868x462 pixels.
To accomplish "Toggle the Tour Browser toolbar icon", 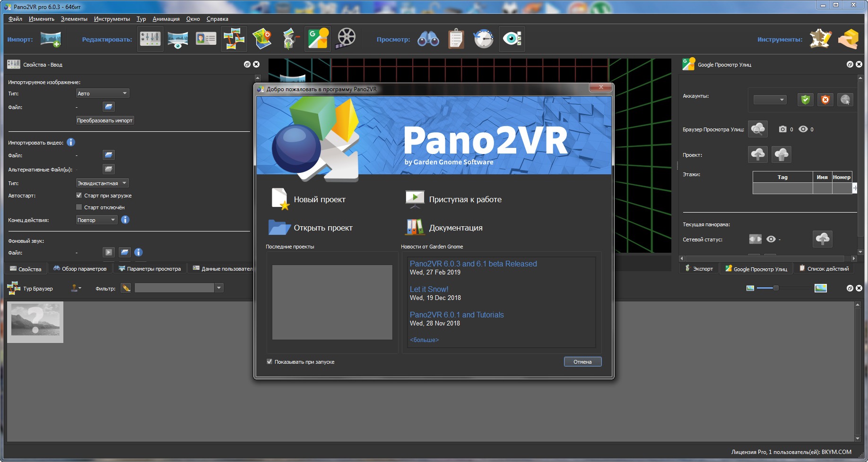I will (234, 39).
